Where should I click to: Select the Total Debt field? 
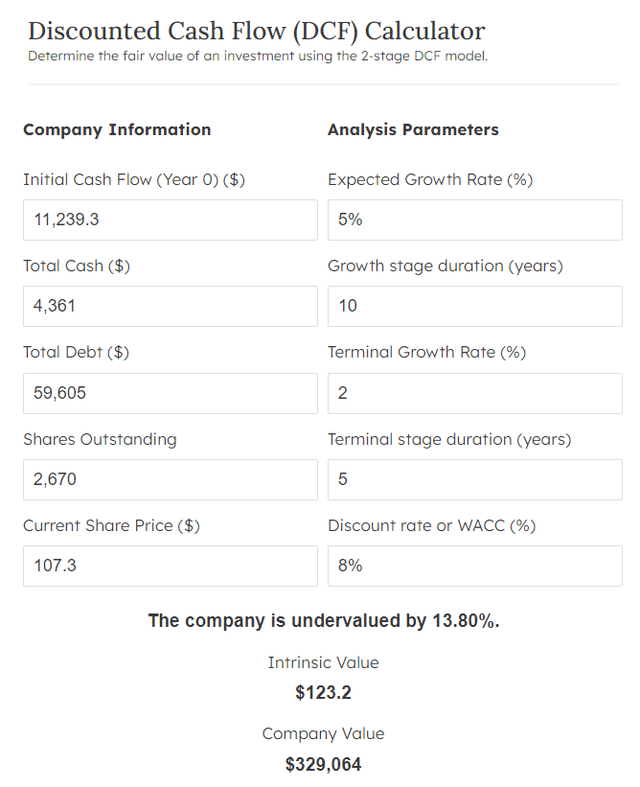(169, 393)
